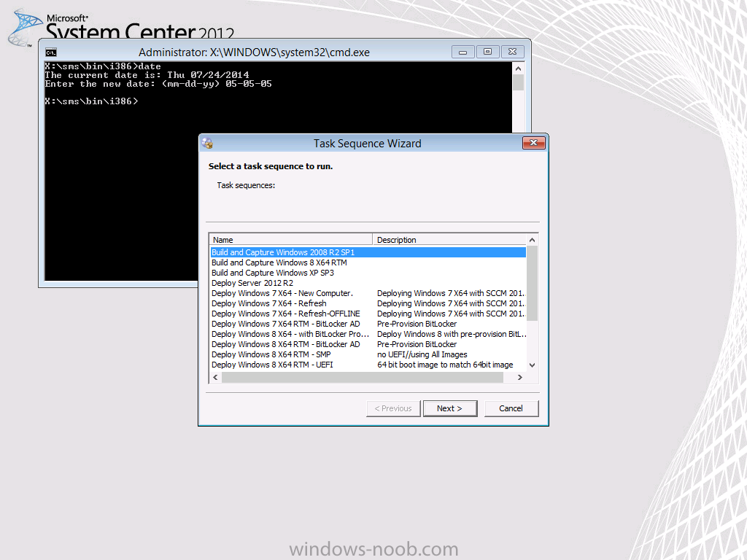Click the task list scroll-right arrow
Viewport: 747px width, 560px height.
tap(519, 377)
